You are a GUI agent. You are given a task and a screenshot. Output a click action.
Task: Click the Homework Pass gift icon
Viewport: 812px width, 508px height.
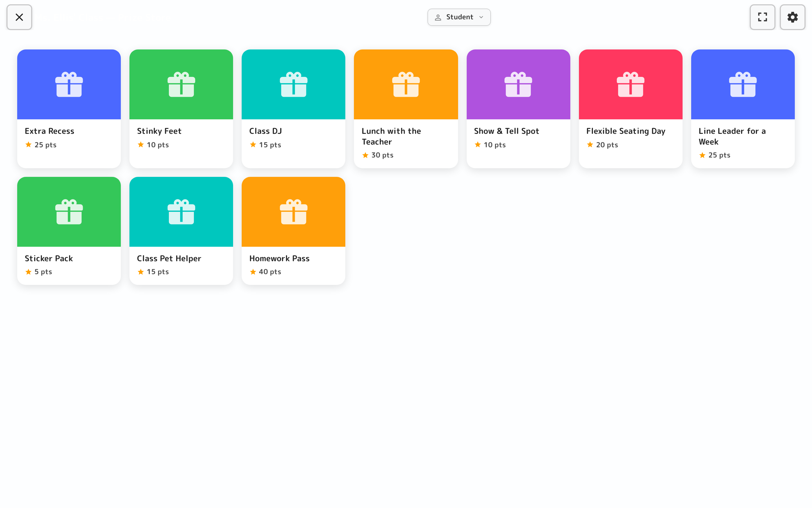293,212
